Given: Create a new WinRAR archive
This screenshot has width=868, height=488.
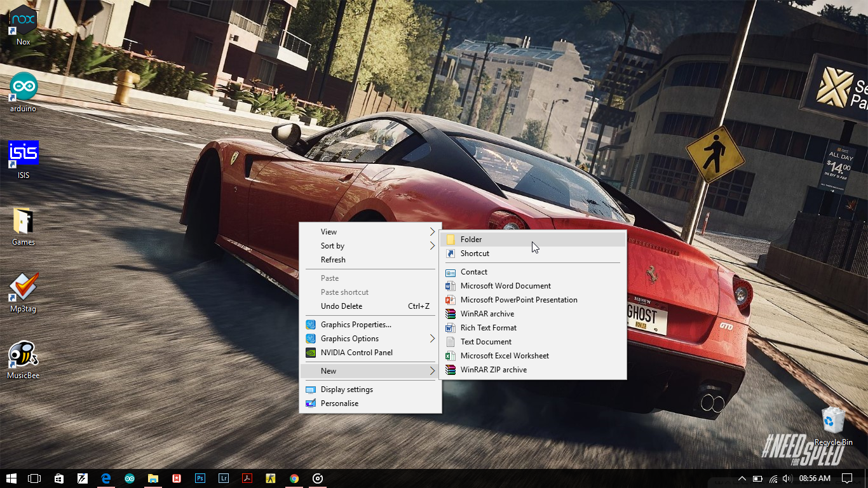Looking at the screenshot, I should point(532,314).
